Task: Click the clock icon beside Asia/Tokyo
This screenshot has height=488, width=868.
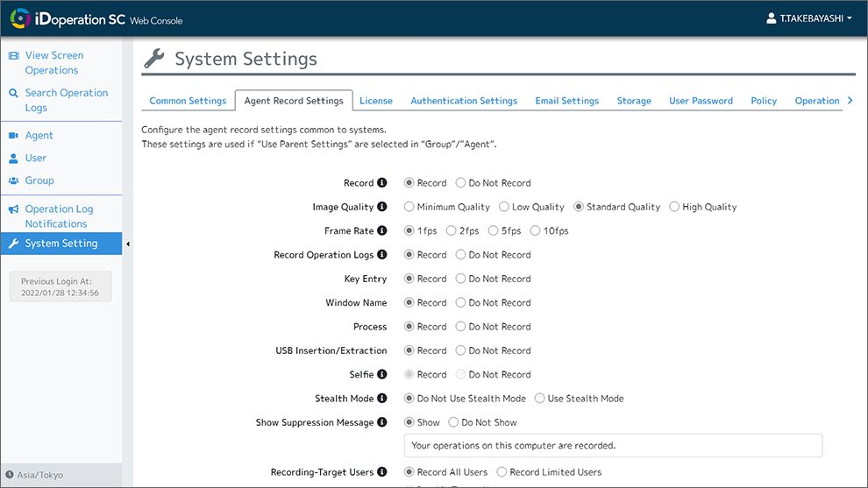Action: (x=10, y=475)
